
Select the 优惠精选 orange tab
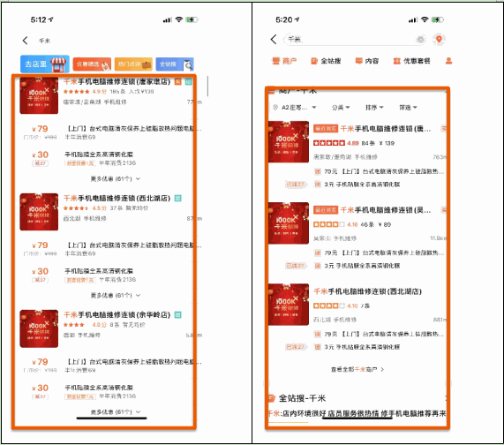pos(92,64)
